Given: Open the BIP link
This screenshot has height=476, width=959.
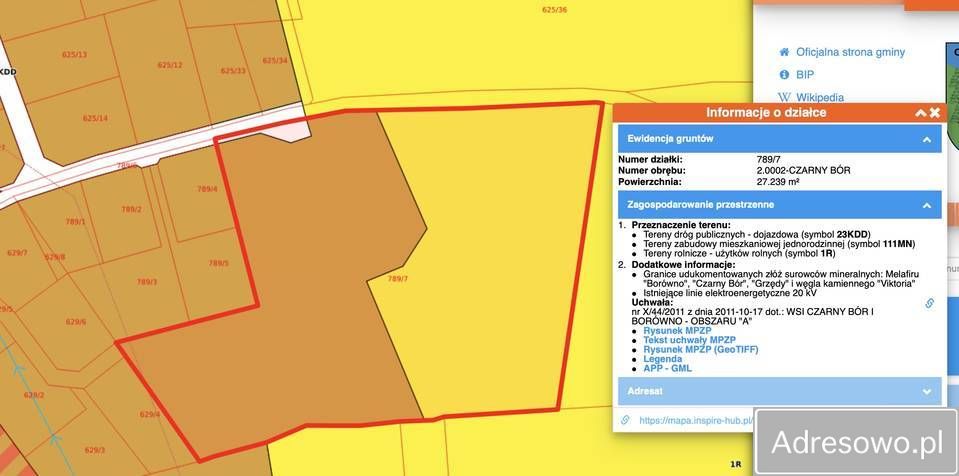Looking at the screenshot, I should (x=805, y=75).
